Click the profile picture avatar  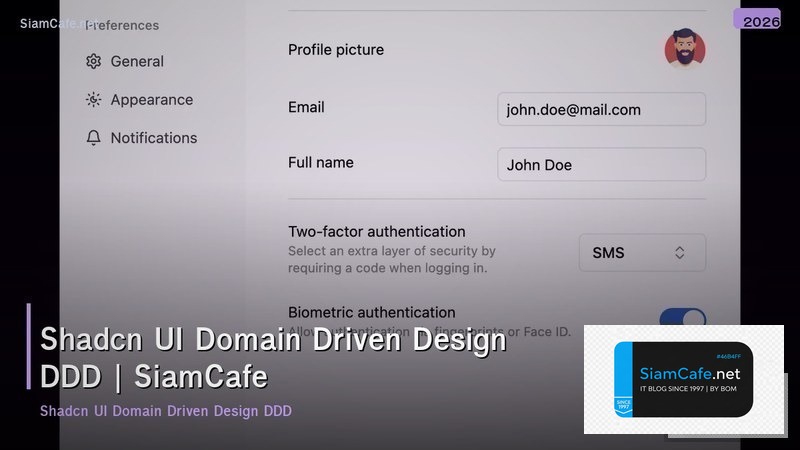685,48
